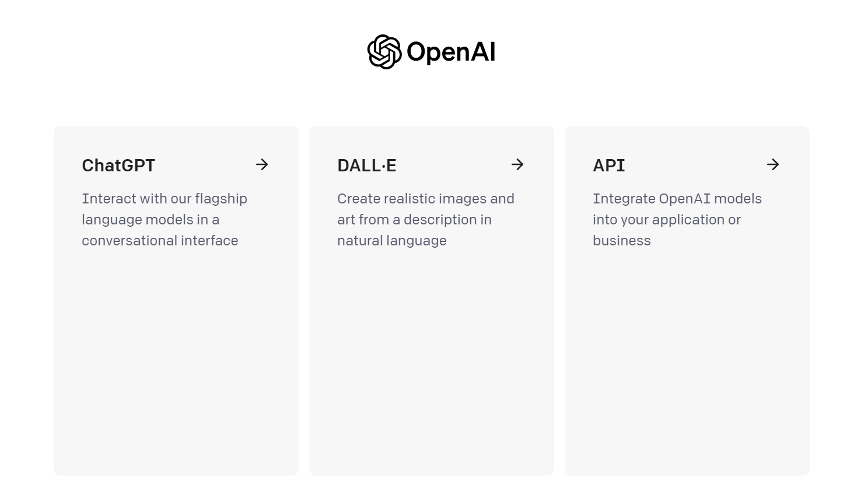868x503 pixels.
Task: Click the empty area of the API card
Action: pos(687,361)
